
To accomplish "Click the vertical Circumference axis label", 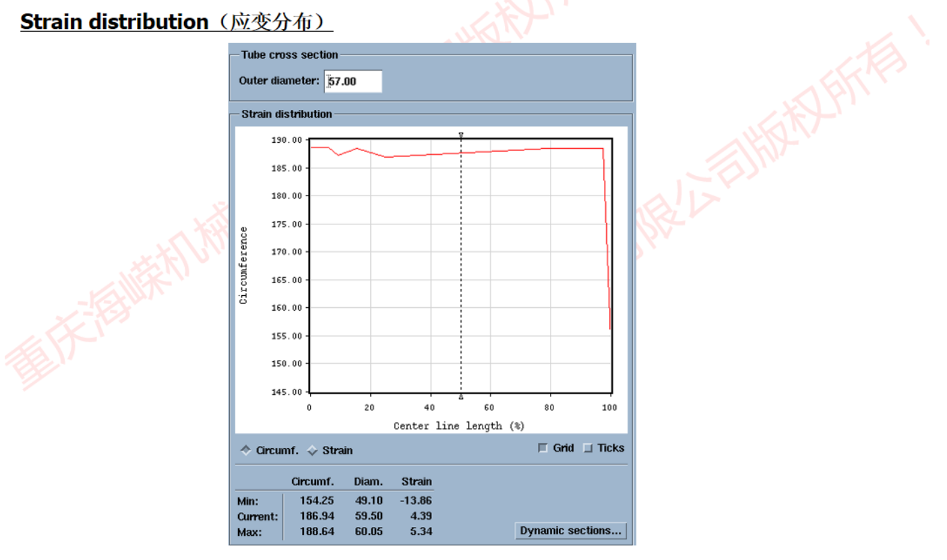I will pyautogui.click(x=244, y=265).
